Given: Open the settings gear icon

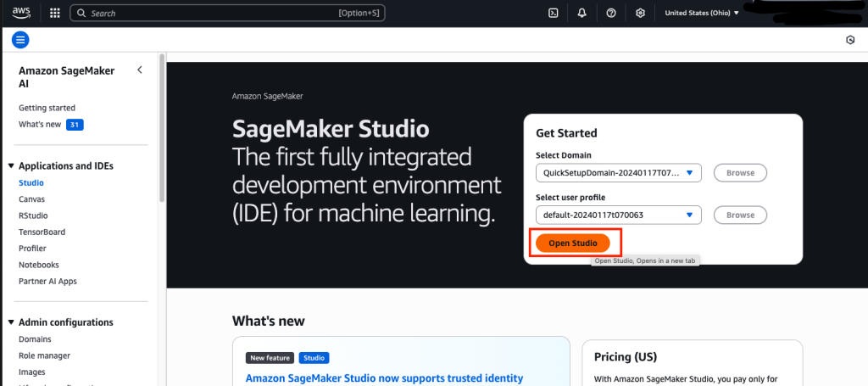Looking at the screenshot, I should (x=641, y=14).
